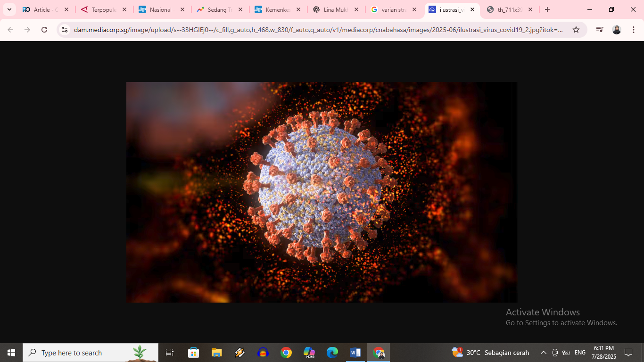
Task: Open Task View from the taskbar
Action: (x=170, y=353)
